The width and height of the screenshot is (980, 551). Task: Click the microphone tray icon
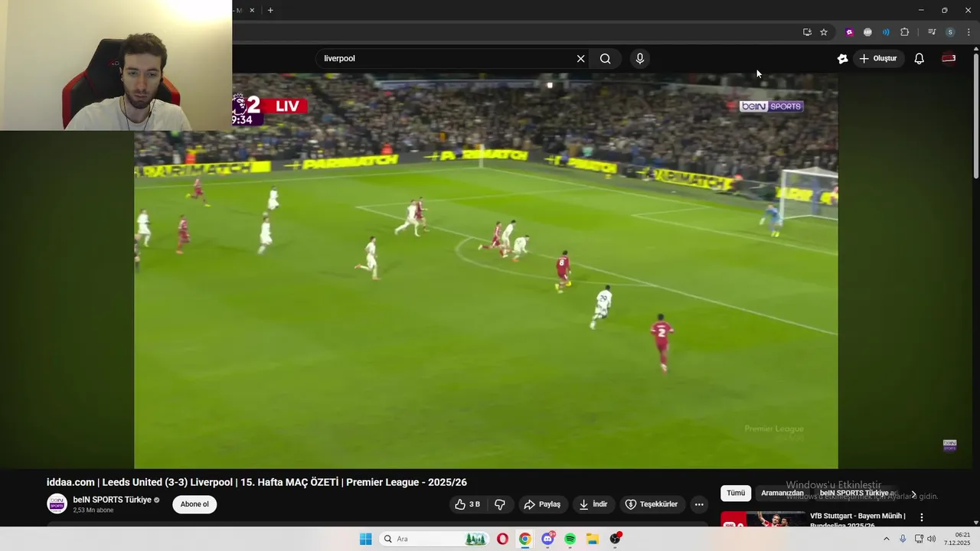(903, 539)
